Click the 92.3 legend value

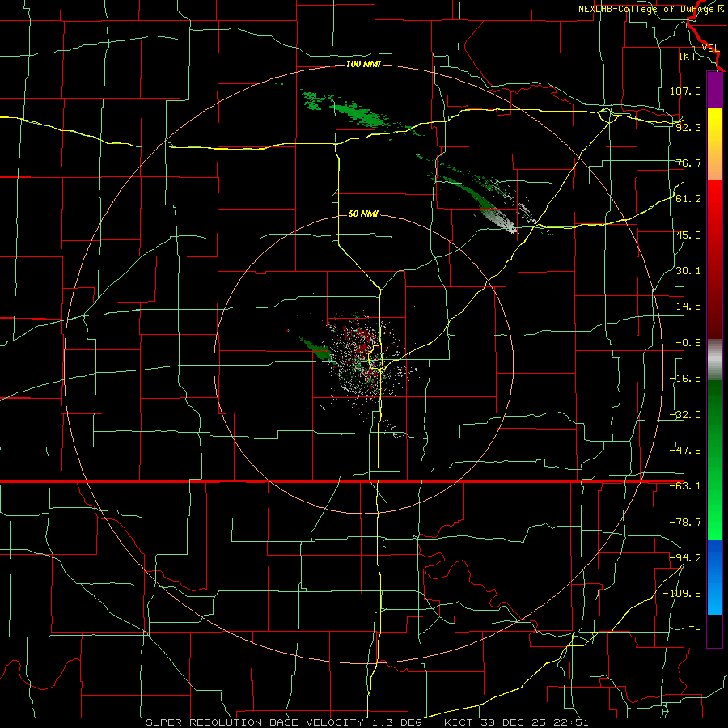pyautogui.click(x=688, y=127)
